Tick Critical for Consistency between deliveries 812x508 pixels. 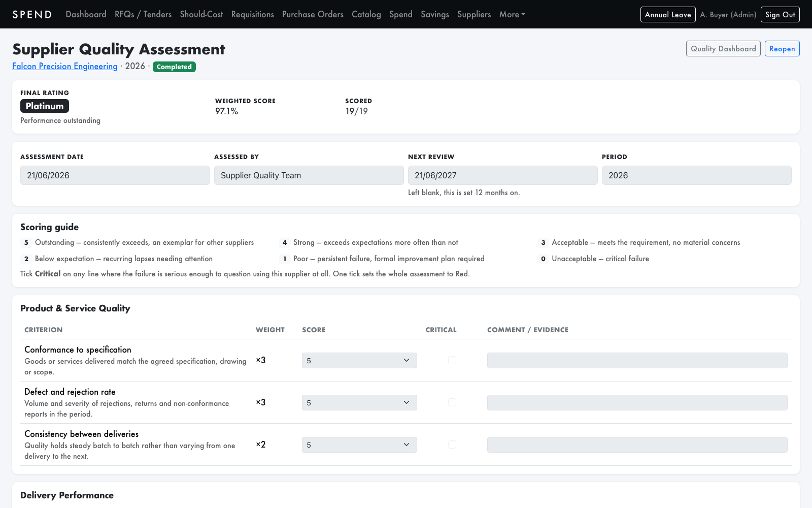pyautogui.click(x=452, y=444)
